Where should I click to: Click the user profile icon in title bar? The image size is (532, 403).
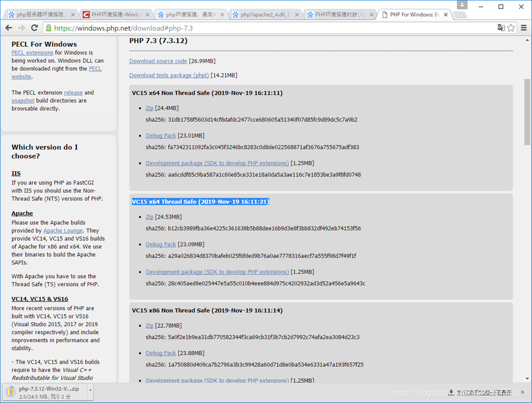click(462, 5)
